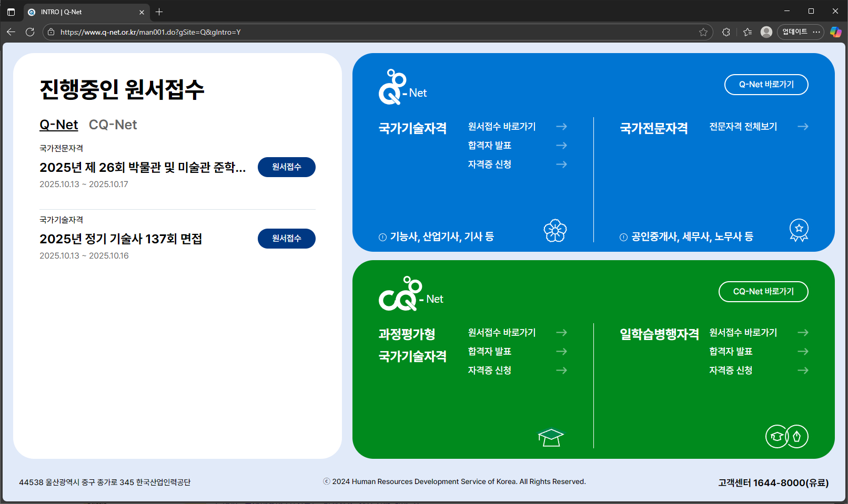Click the Q-Net 바로가기 button
This screenshot has width=848, height=504.
766,84
